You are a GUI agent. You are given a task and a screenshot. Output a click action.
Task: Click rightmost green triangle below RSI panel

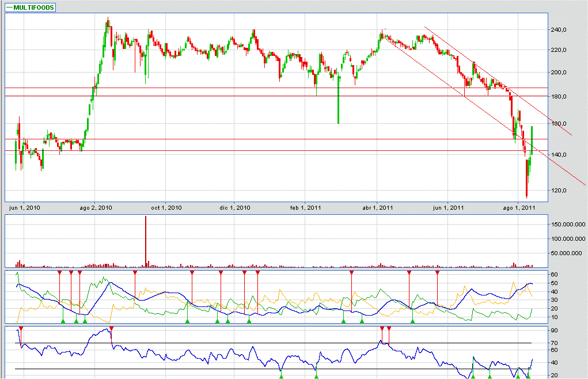528,376
